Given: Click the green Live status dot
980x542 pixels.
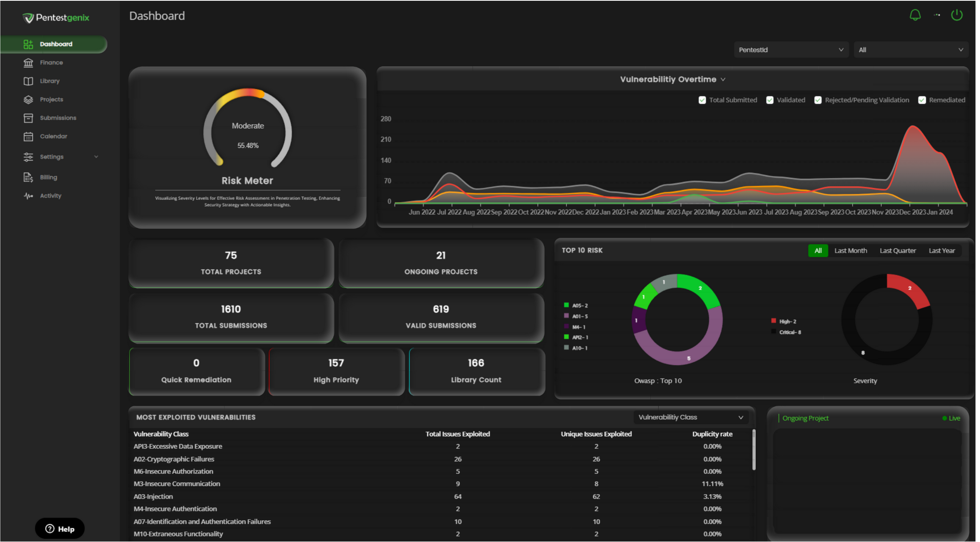Looking at the screenshot, I should coord(944,418).
